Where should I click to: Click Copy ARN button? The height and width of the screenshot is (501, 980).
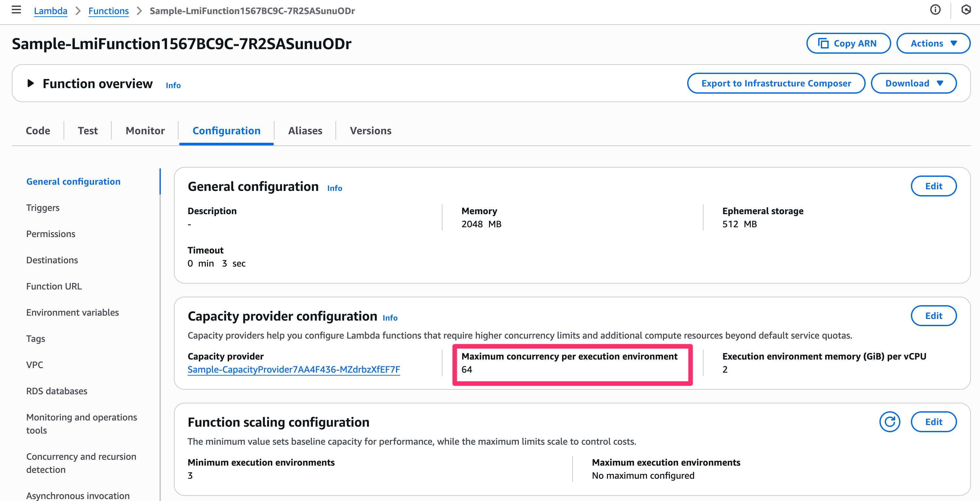click(x=848, y=43)
